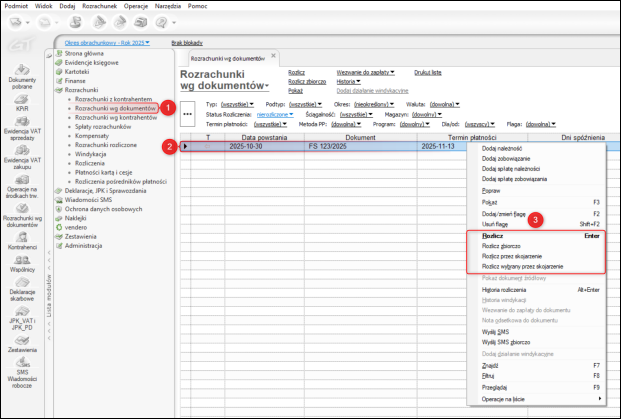This screenshot has width=621, height=419.
Task: Choose Dodaj należność in context menu
Action: [536, 149]
